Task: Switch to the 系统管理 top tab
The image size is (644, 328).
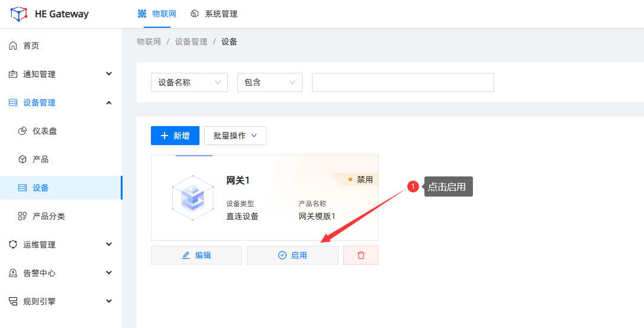Action: click(x=214, y=14)
